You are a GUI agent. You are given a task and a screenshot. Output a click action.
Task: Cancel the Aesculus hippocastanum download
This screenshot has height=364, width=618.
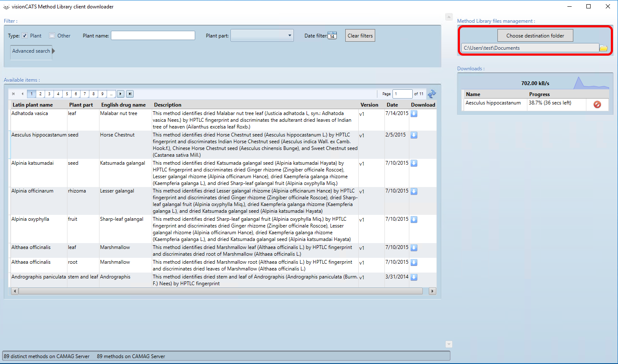click(597, 104)
